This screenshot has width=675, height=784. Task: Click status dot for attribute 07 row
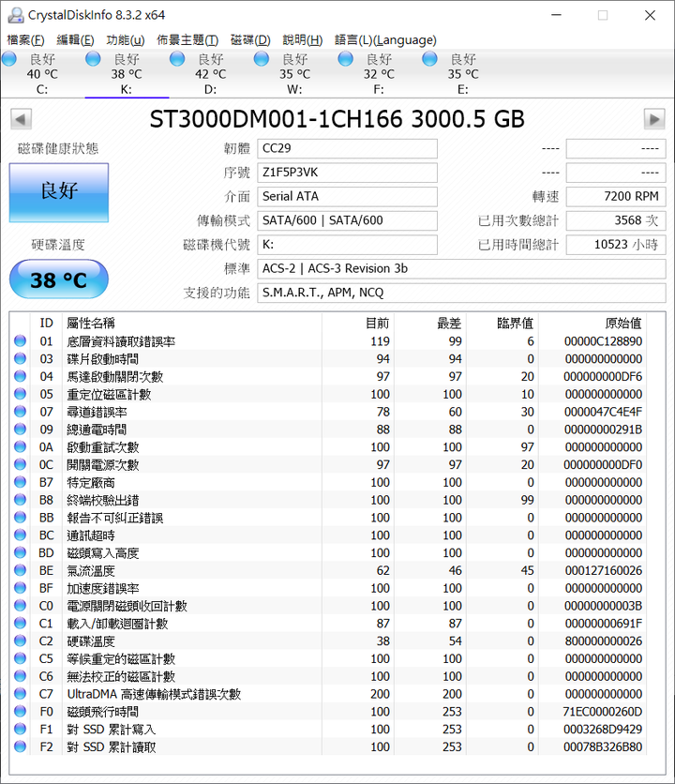20,412
